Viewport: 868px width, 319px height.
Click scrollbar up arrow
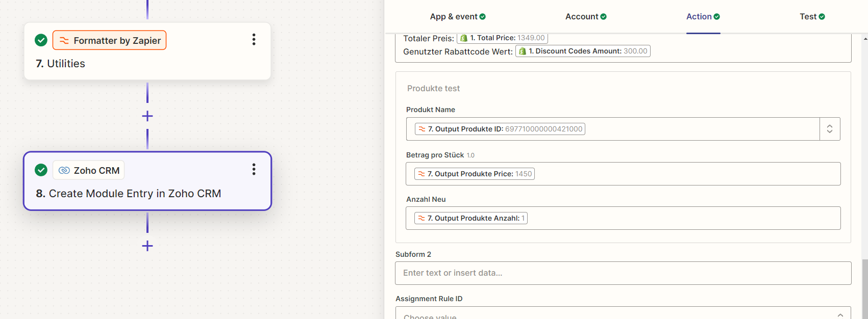coord(865,38)
